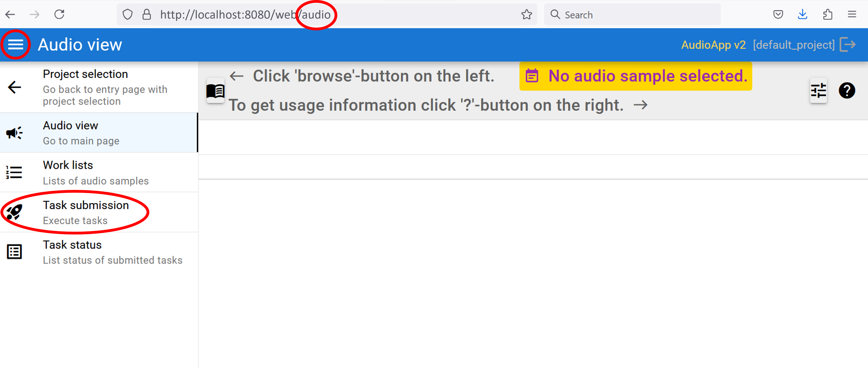Image resolution: width=868 pixels, height=368 pixels.
Task: Click the back arrow beside Project selection
Action: pyautogui.click(x=14, y=87)
